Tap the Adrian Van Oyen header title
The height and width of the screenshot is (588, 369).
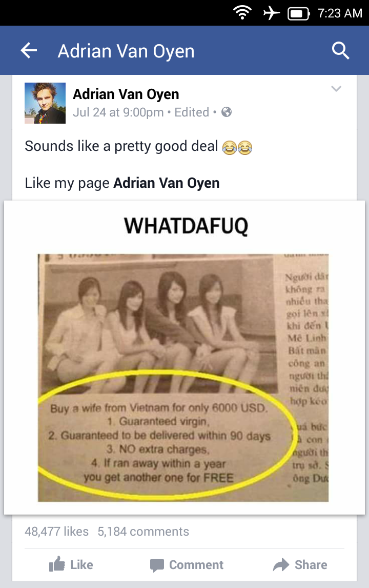coord(126,51)
